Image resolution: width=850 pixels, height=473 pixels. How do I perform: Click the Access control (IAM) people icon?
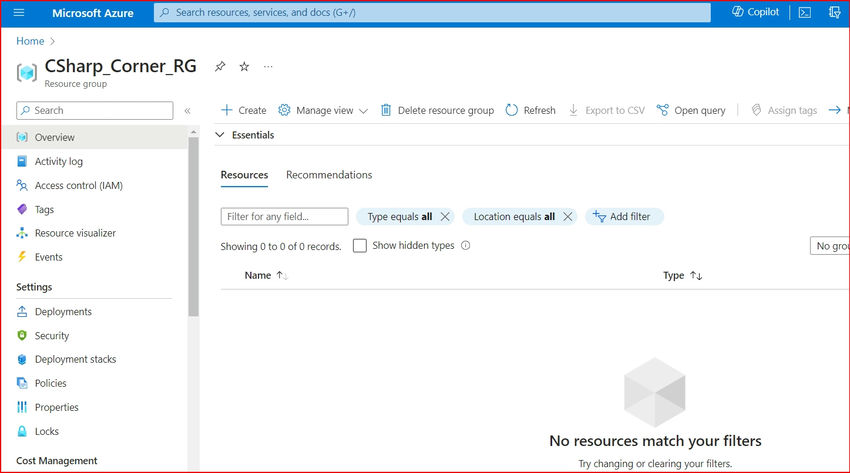point(22,185)
